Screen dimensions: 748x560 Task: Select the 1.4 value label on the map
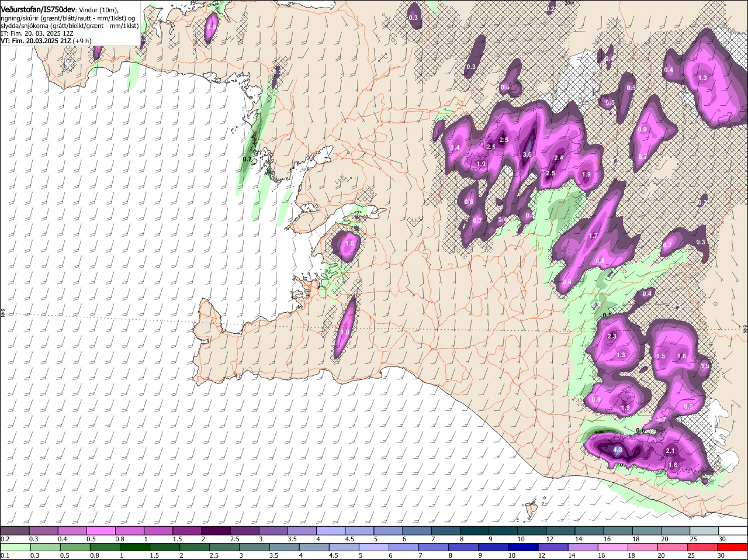pyautogui.click(x=456, y=148)
